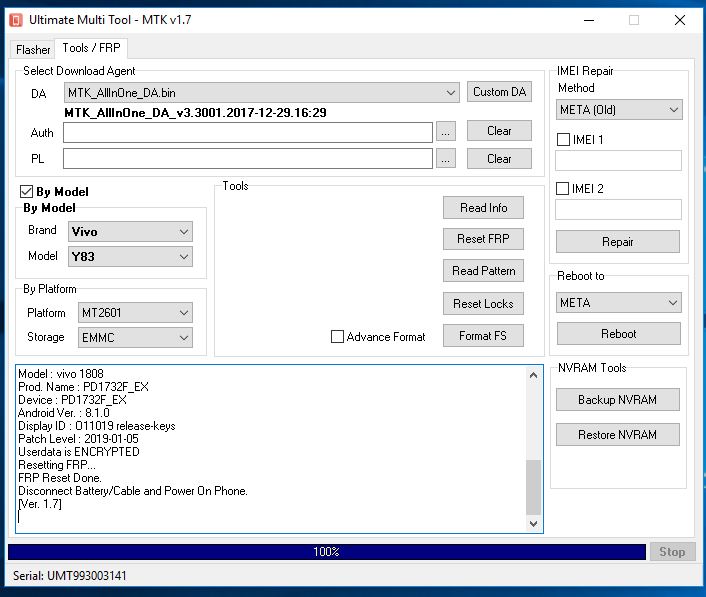Browse for PL file with ... button

(445, 158)
